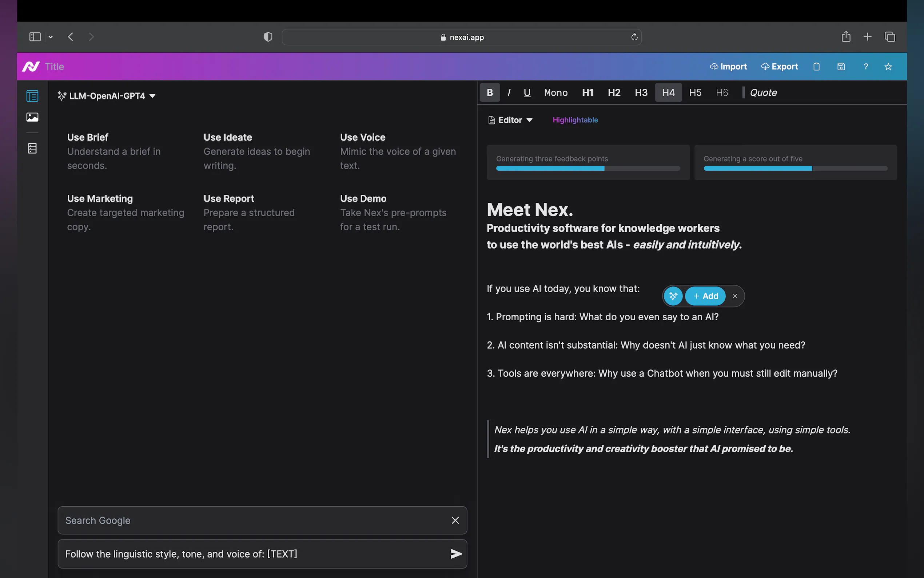Click the star favorite icon
Image resolution: width=924 pixels, height=578 pixels.
[x=888, y=67]
